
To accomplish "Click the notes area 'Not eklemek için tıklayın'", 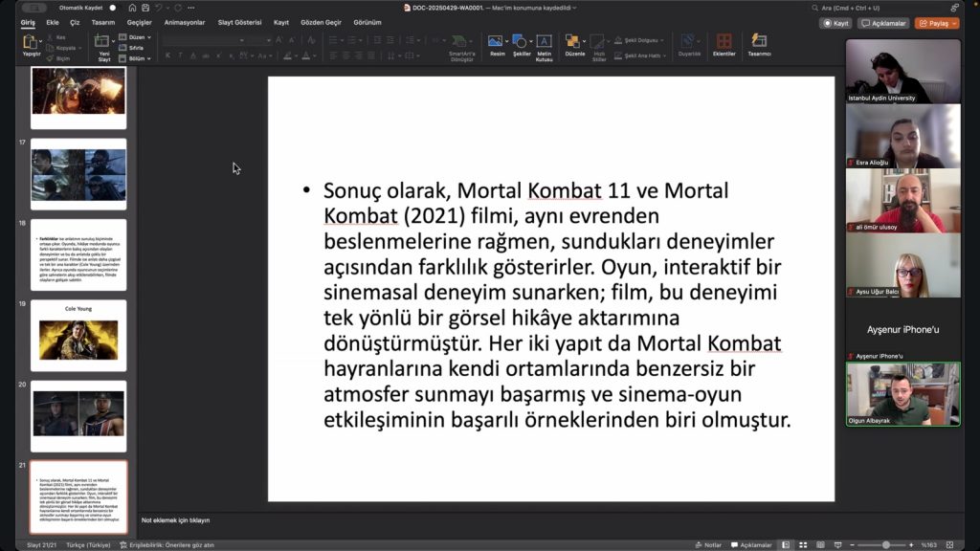I will tap(176, 520).
